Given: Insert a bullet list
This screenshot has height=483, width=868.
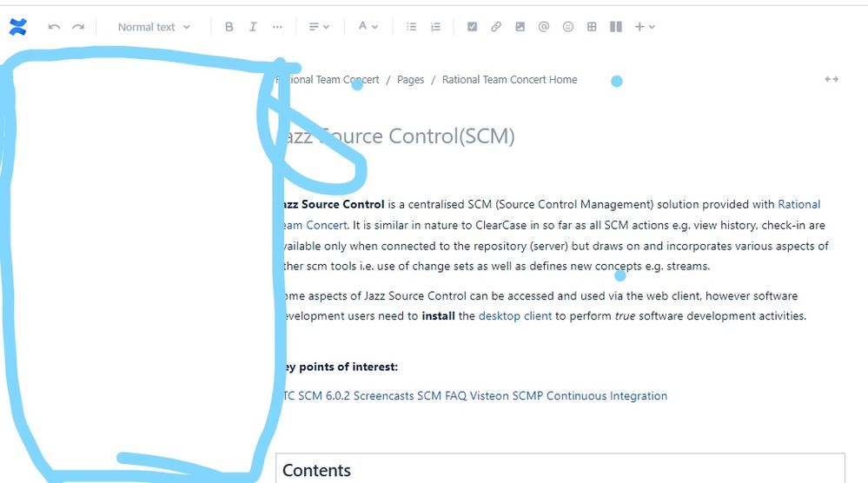Looking at the screenshot, I should pos(411,27).
